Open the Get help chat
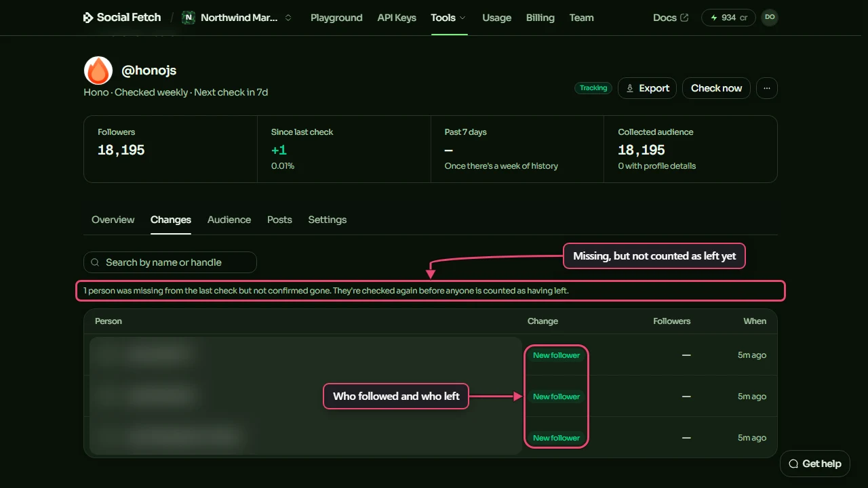The width and height of the screenshot is (868, 488). [x=814, y=464]
